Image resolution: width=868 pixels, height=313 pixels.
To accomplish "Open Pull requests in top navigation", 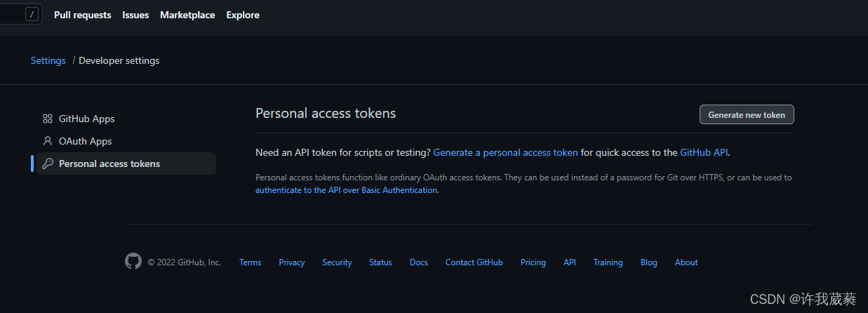I will [x=82, y=15].
